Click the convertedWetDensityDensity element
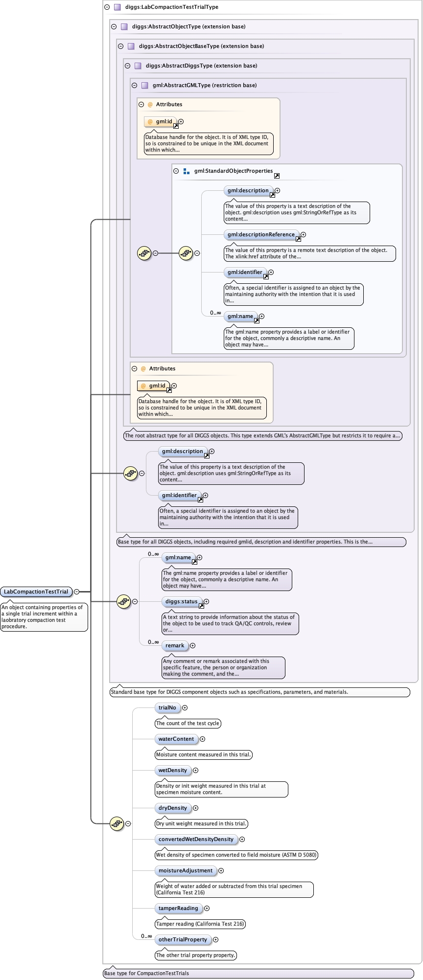This screenshot has width=423, height=980. click(196, 839)
